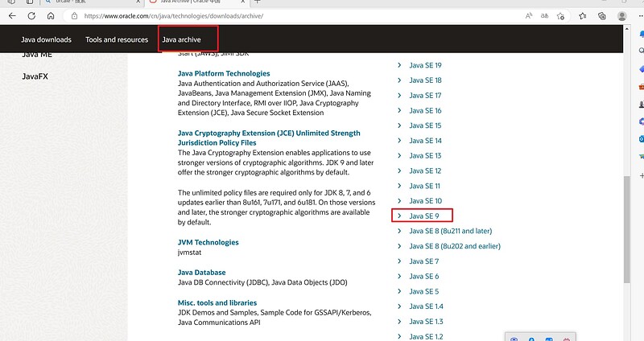
Task: Go back using the browser back arrow
Action: 12,16
